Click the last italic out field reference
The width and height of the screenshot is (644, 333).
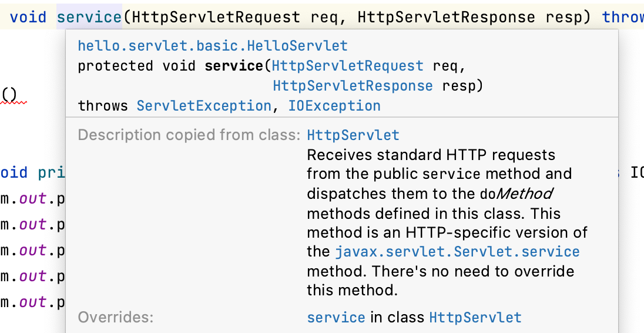(33, 302)
